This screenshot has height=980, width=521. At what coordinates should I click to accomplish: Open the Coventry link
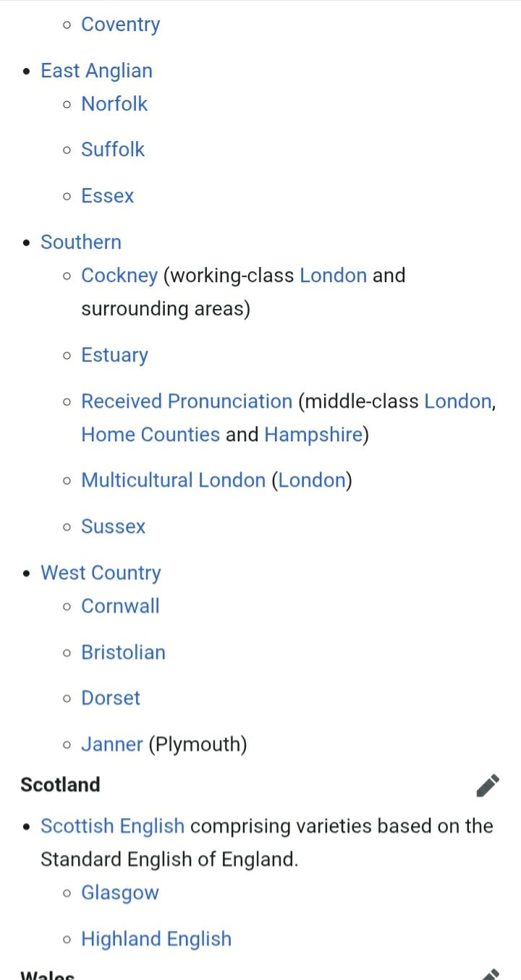pos(121,25)
